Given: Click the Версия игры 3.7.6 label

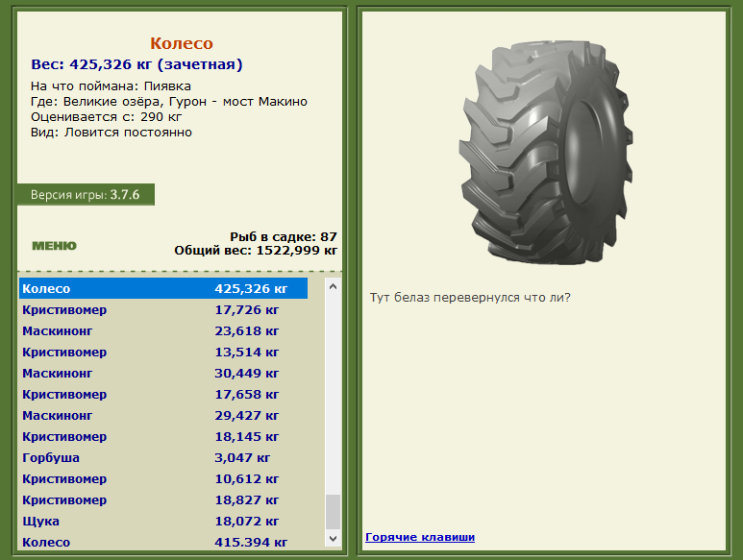Looking at the screenshot, I should click(86, 195).
